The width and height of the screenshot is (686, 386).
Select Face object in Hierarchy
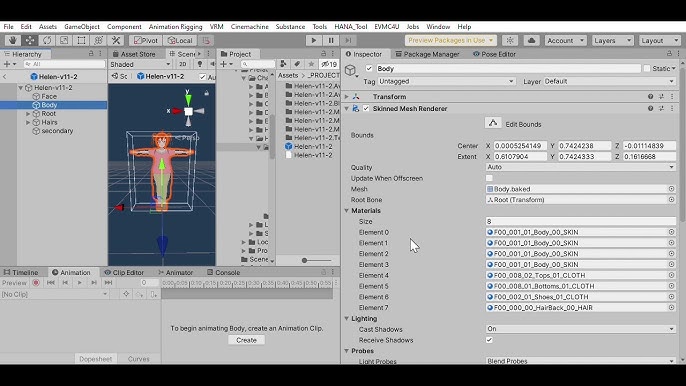(x=49, y=96)
